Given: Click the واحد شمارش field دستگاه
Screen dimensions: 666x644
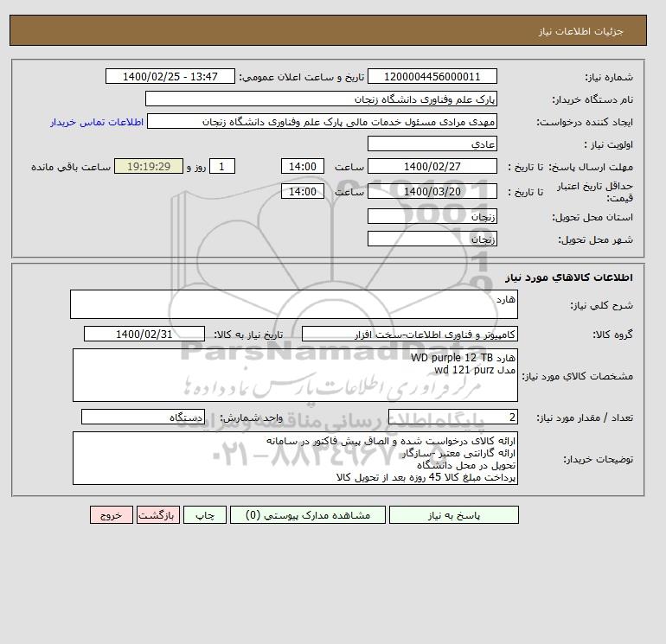Looking at the screenshot, I should [x=143, y=418].
